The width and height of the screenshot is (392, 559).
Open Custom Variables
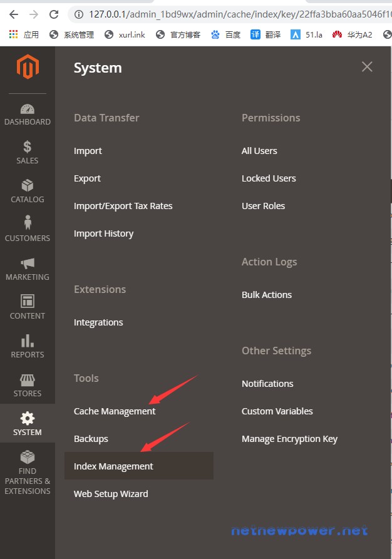277,411
